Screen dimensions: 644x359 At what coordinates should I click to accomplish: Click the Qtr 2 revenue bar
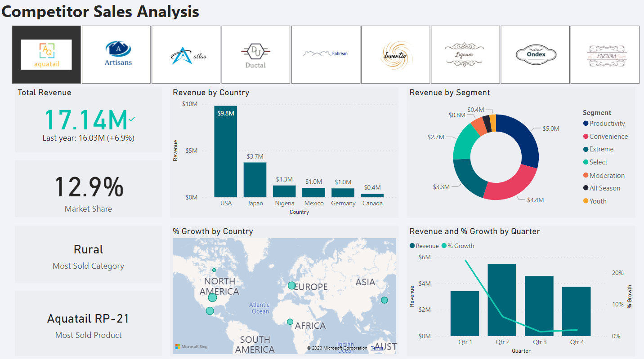pyautogui.click(x=502, y=300)
